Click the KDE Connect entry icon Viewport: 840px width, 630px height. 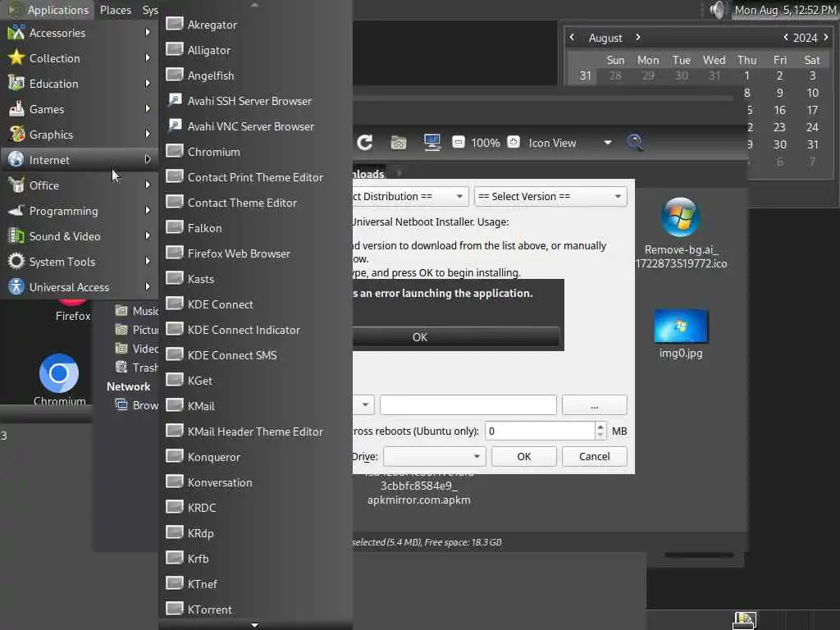pos(175,304)
